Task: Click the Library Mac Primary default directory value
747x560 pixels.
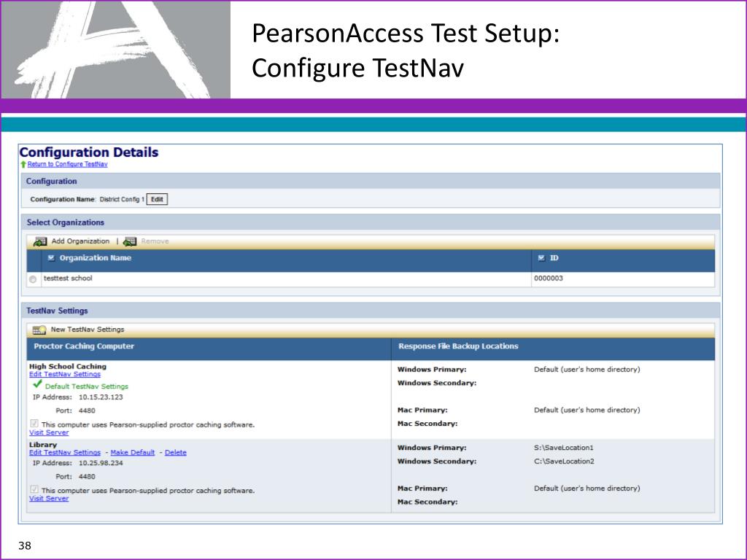Action: coord(587,489)
